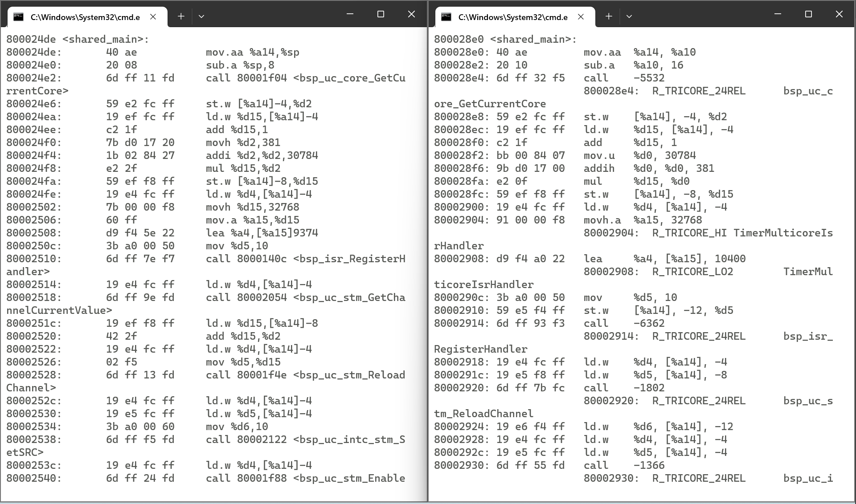The height and width of the screenshot is (504, 856).
Task: Minimize the left terminal window
Action: click(x=350, y=14)
